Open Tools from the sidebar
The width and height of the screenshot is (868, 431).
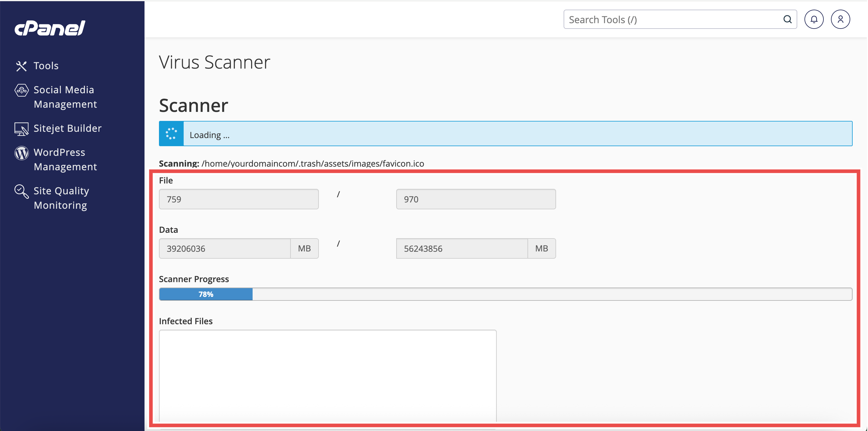point(46,66)
